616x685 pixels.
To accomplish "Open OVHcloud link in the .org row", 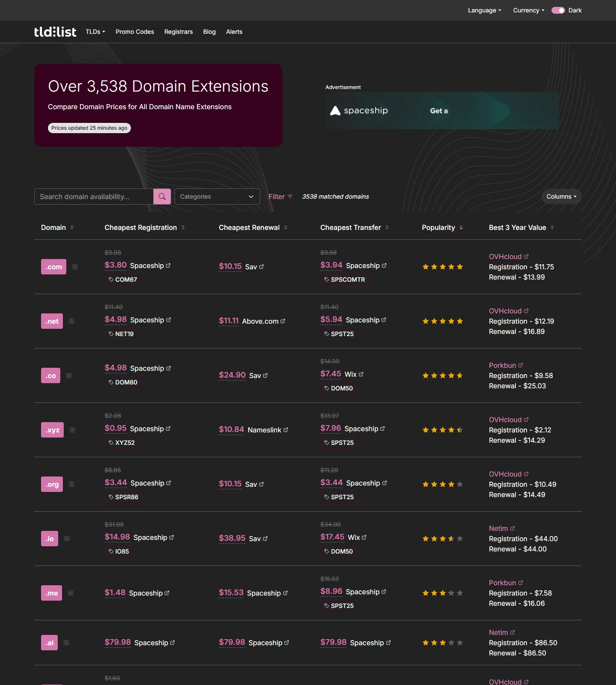I will click(509, 474).
